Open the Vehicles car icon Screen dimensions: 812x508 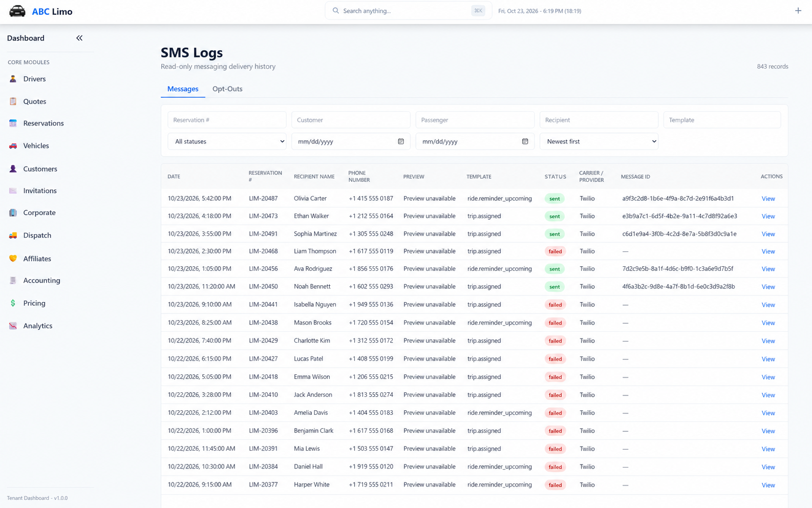tap(13, 145)
